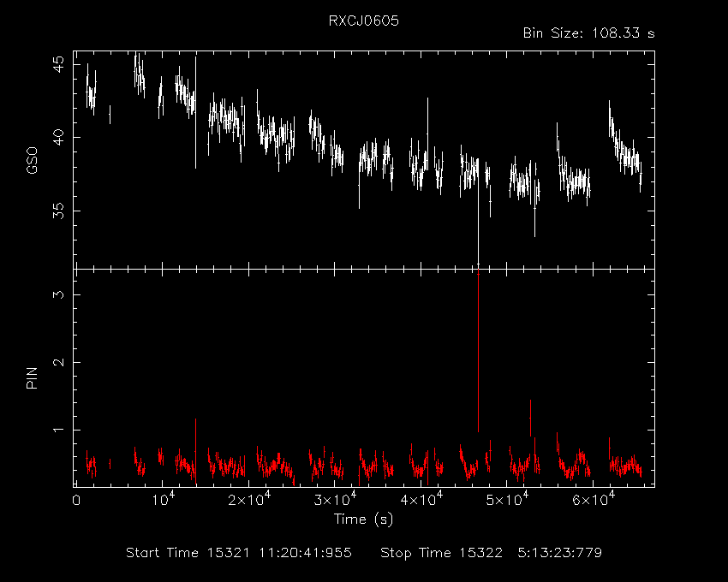Click the 'Time (s)' x-axis label
This screenshot has width=728, height=582.
[363, 519]
